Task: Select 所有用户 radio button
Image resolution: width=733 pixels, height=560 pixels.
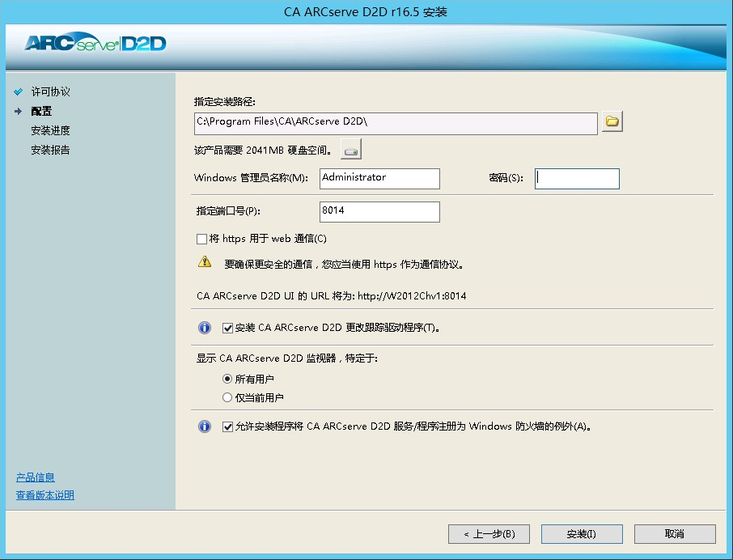Action: pos(227,379)
